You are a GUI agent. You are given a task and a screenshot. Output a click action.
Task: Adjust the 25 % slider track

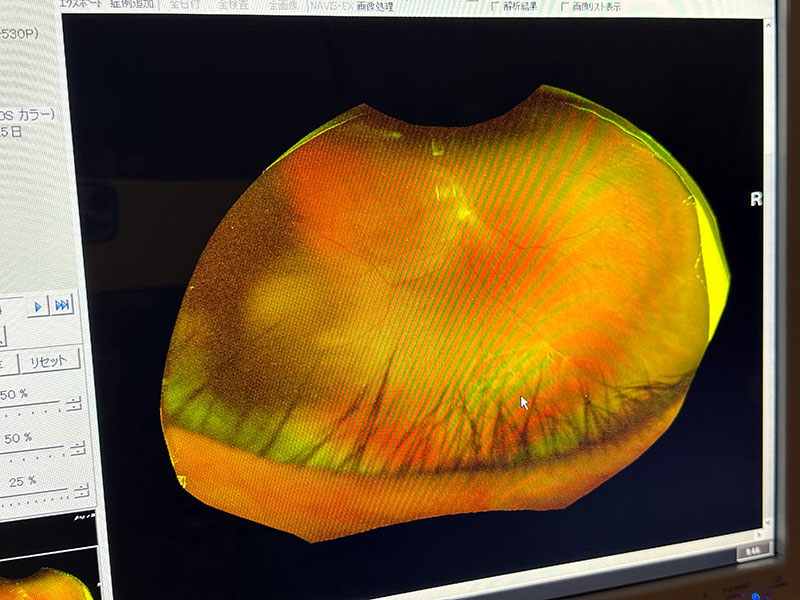(x=33, y=492)
